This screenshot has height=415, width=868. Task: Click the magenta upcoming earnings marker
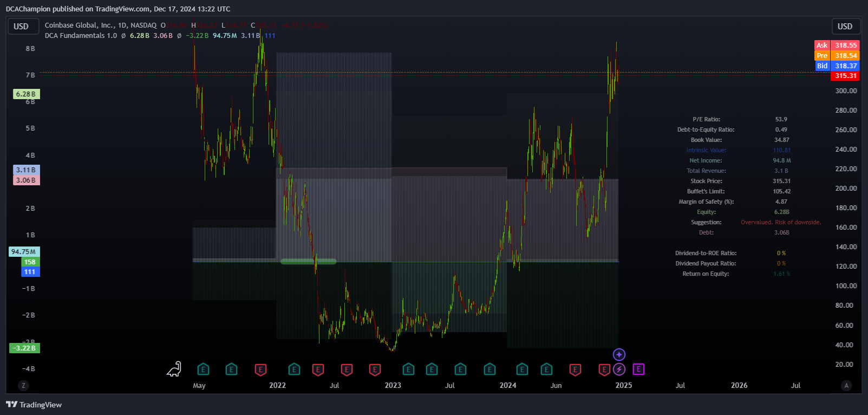(638, 369)
